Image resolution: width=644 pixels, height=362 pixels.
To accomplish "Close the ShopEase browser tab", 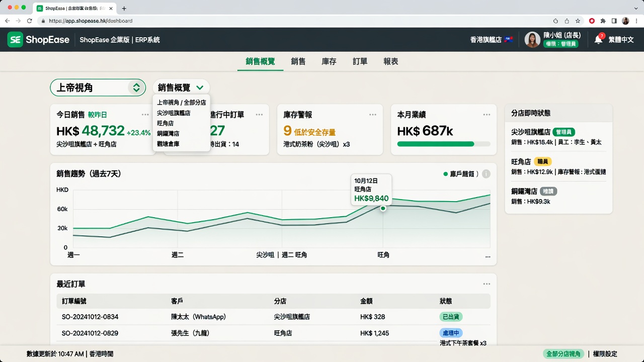I will (x=111, y=8).
